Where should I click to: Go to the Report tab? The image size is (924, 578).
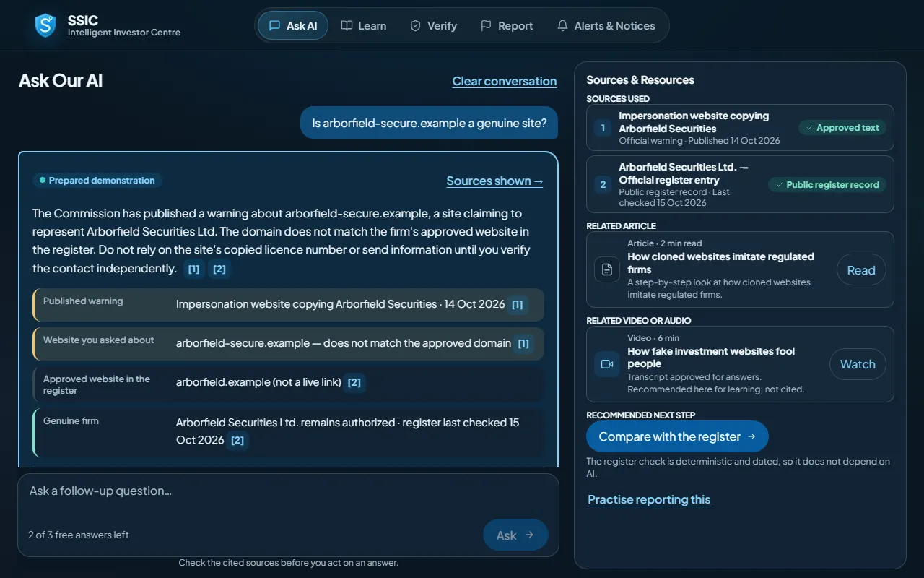[507, 26]
